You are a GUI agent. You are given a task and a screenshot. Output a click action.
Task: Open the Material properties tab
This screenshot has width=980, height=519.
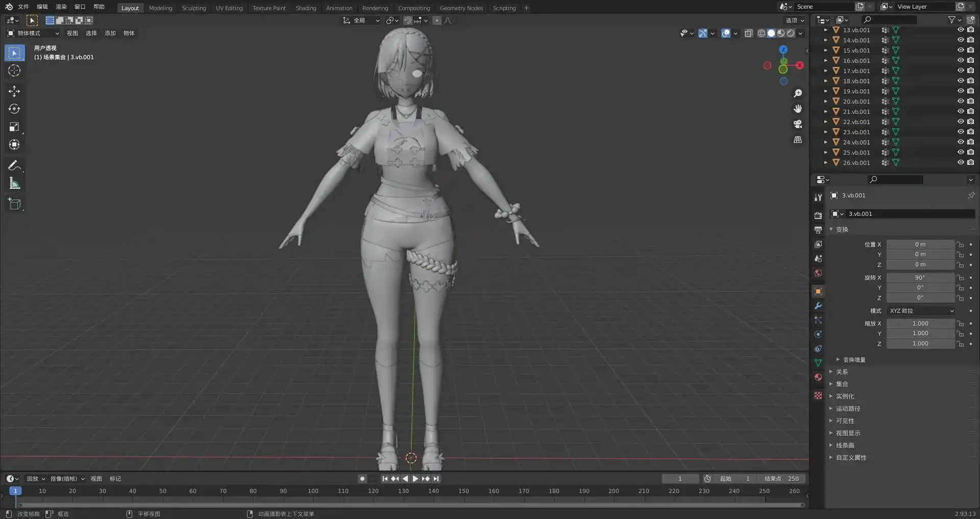click(x=818, y=377)
